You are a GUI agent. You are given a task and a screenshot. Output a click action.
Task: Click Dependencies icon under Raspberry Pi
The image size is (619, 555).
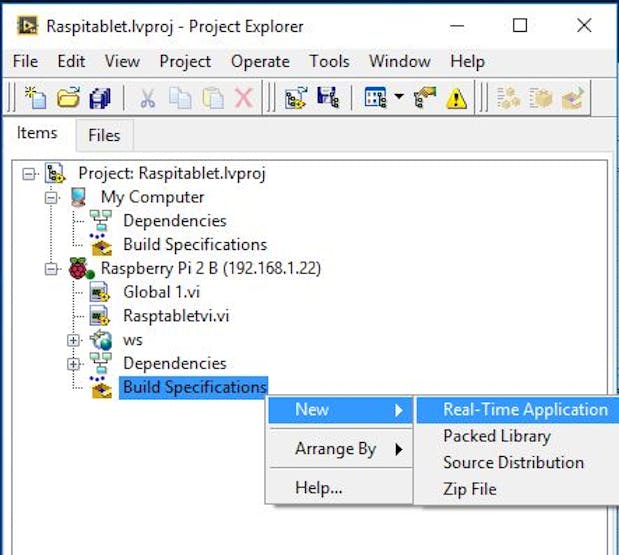pos(101,363)
